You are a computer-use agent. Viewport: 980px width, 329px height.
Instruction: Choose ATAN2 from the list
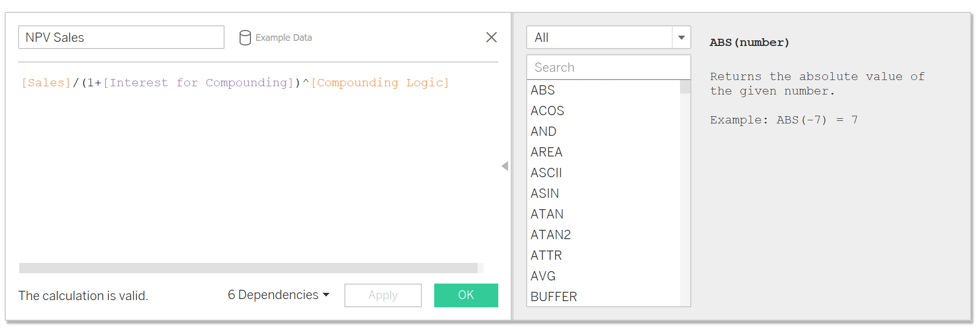coord(550,235)
